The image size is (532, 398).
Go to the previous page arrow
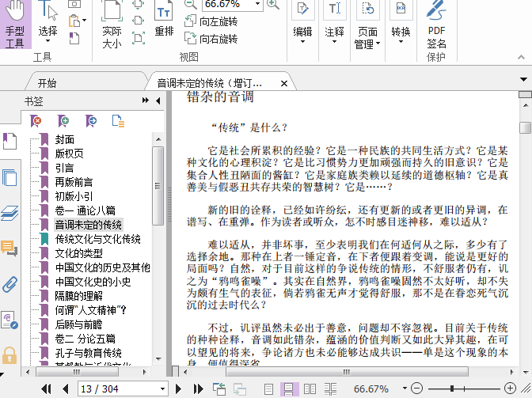66,389
